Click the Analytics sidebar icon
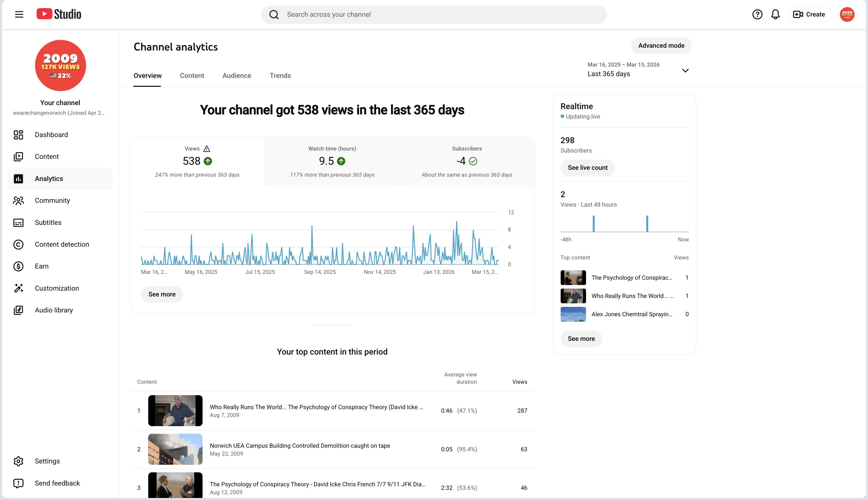Viewport: 868px width, 500px height. coord(19,179)
